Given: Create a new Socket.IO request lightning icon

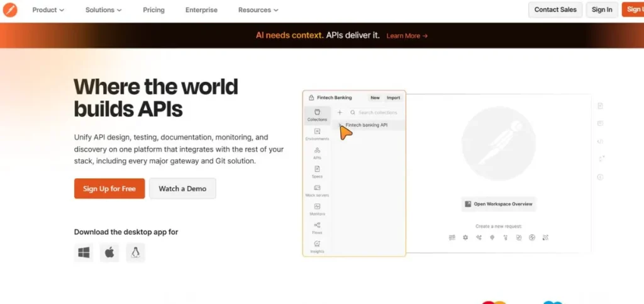Looking at the screenshot, I should click(x=532, y=237).
